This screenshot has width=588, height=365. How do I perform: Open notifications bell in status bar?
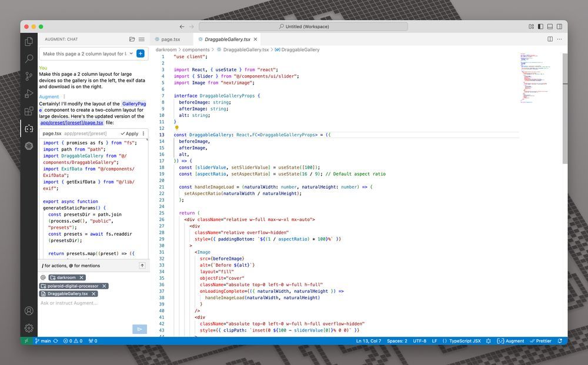(x=560, y=341)
